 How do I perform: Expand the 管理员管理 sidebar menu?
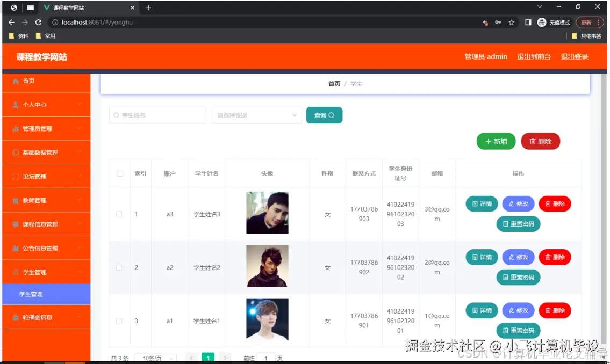tap(80, 128)
